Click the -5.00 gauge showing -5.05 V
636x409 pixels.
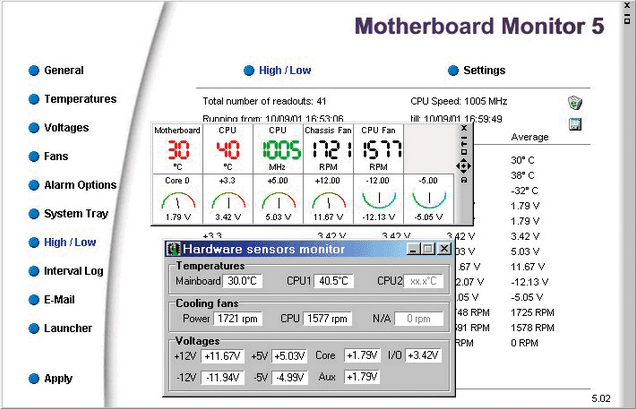(429, 199)
